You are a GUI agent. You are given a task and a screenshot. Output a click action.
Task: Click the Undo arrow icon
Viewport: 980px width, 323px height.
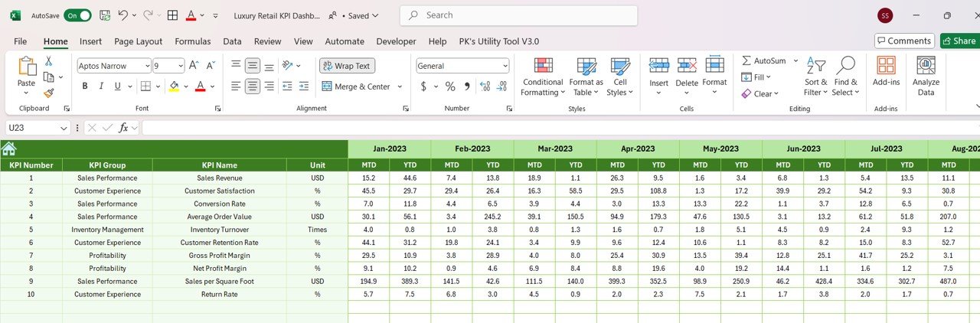(122, 15)
